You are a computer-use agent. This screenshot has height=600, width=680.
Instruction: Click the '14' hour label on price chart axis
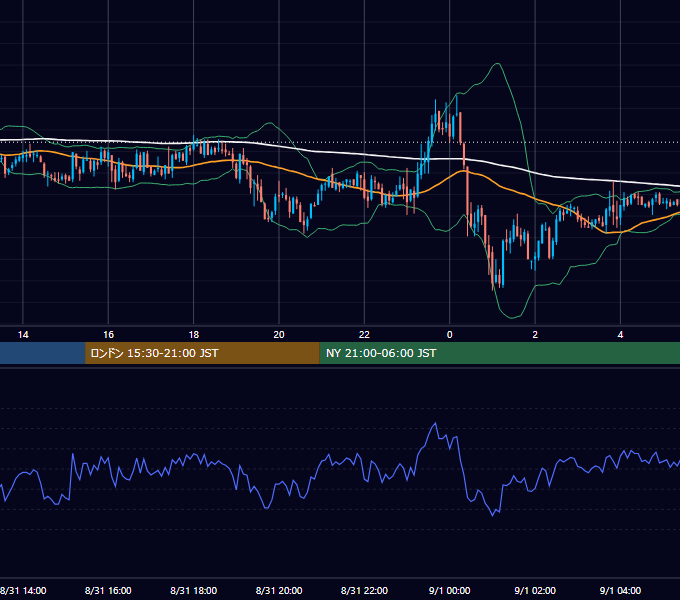pos(23,335)
